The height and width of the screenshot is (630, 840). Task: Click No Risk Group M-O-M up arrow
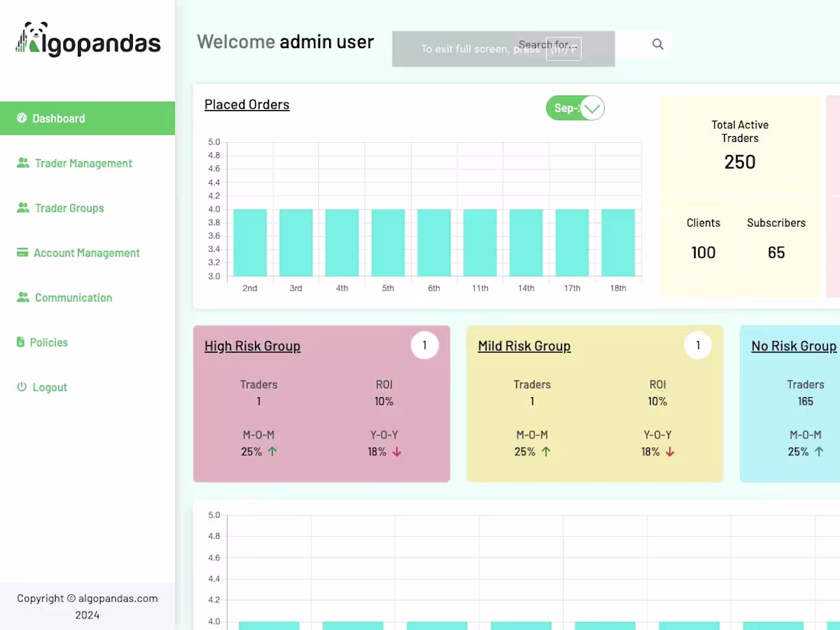point(819,451)
